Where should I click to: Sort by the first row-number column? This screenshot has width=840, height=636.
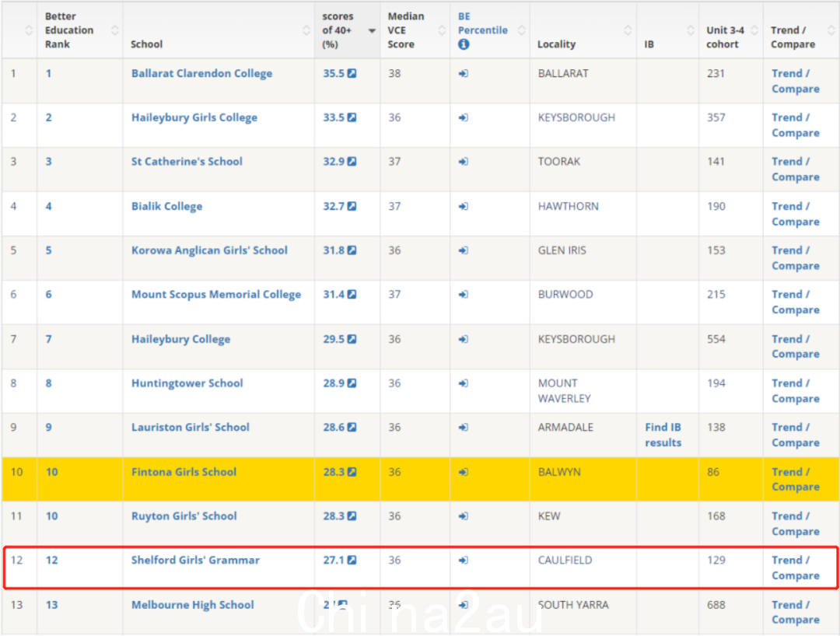pyautogui.click(x=29, y=30)
